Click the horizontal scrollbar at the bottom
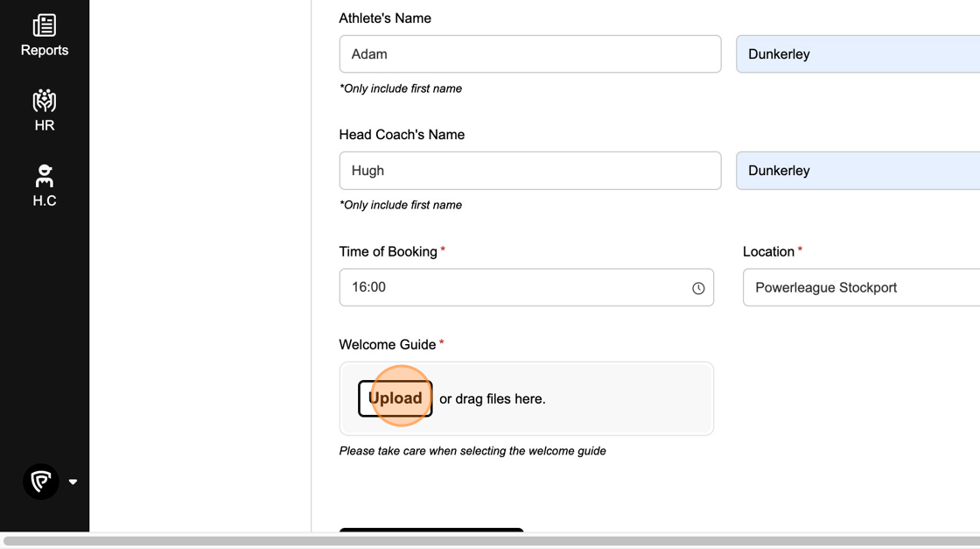Screen dimensions: 980x549 pos(490,541)
